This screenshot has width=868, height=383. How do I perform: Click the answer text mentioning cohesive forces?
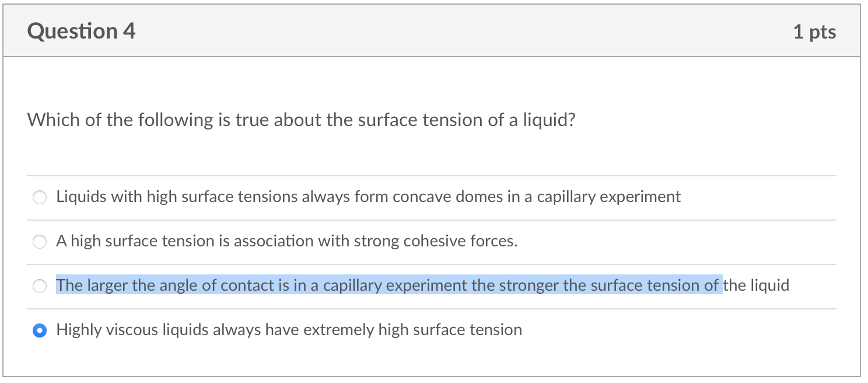pyautogui.click(x=286, y=242)
